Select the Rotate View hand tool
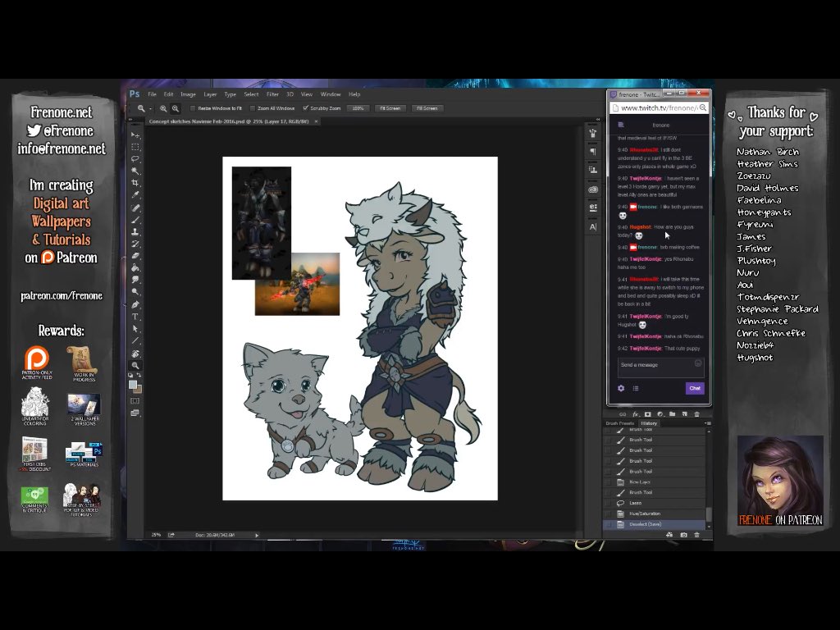Viewport: 840px width, 630px height. click(x=135, y=354)
